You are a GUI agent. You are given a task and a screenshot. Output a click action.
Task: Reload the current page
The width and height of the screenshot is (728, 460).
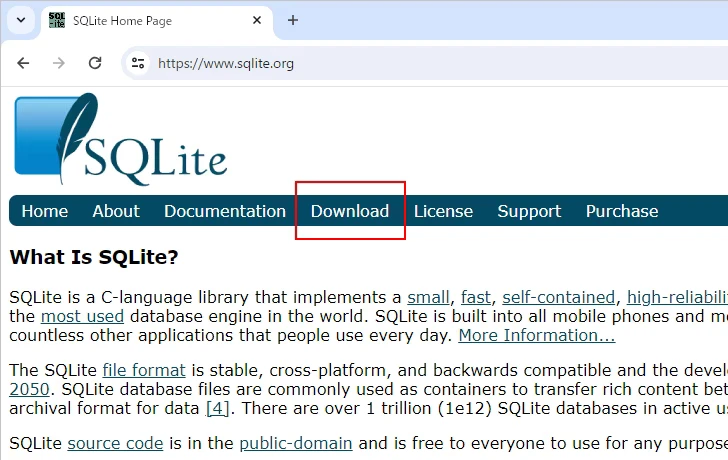95,63
